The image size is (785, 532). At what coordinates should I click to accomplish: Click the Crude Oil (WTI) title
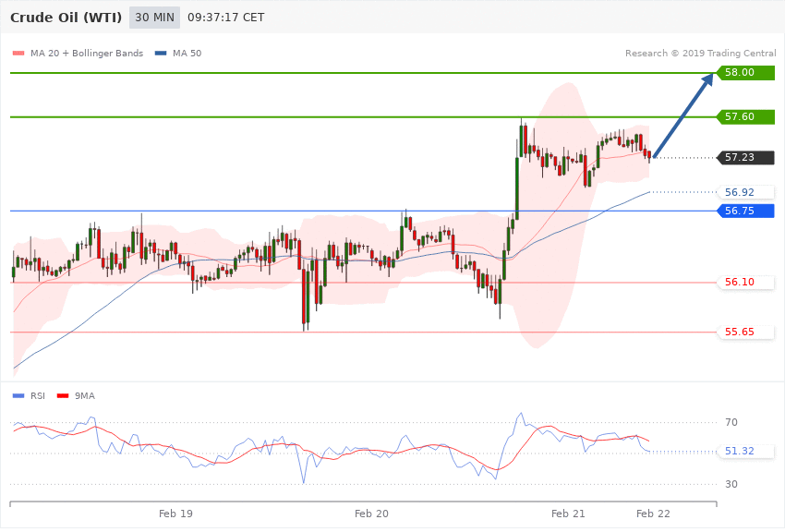(66, 18)
